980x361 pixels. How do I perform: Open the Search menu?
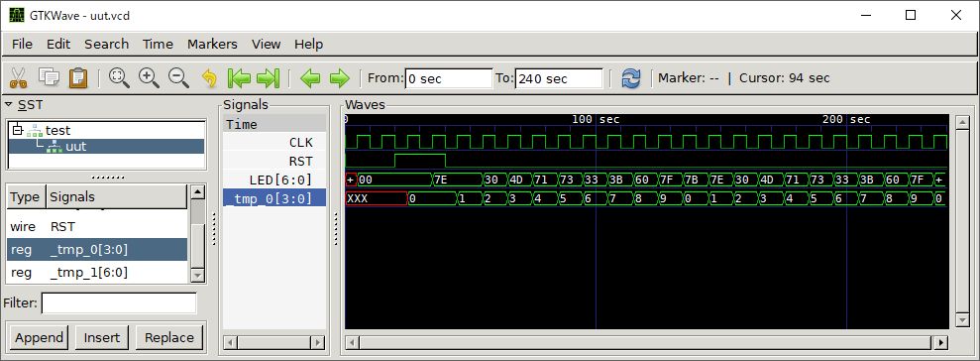tap(107, 44)
